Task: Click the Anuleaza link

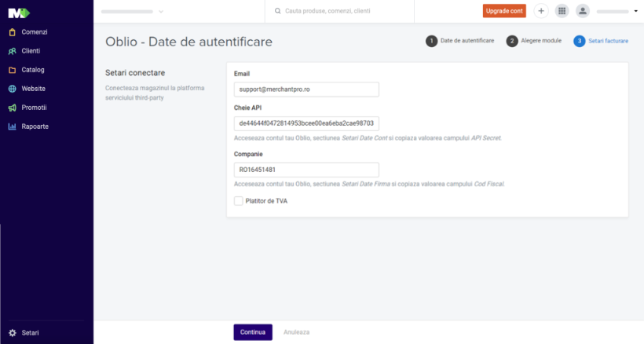Action: pos(297,332)
